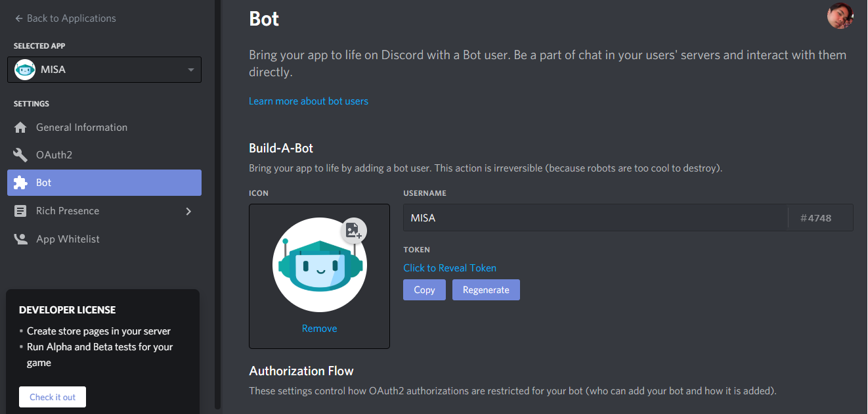The image size is (868, 414).
Task: Click the sidebar vertical scrollbar
Action: pos(218,204)
